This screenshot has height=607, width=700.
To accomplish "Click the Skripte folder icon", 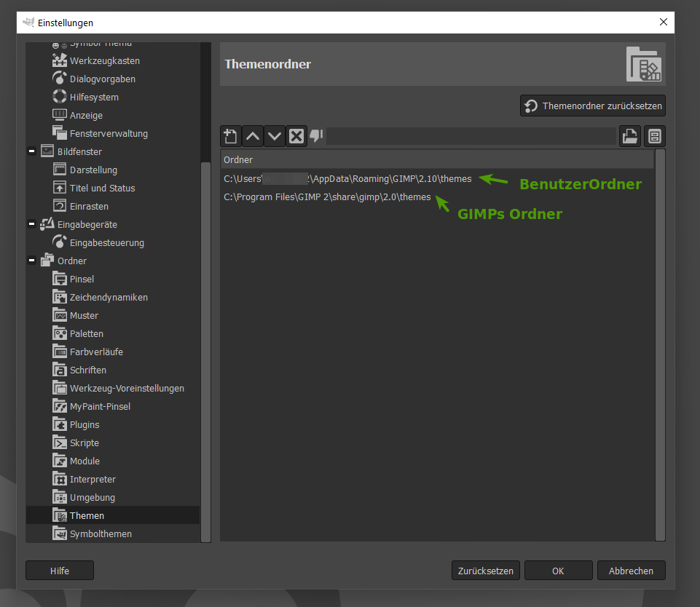I will 60,443.
